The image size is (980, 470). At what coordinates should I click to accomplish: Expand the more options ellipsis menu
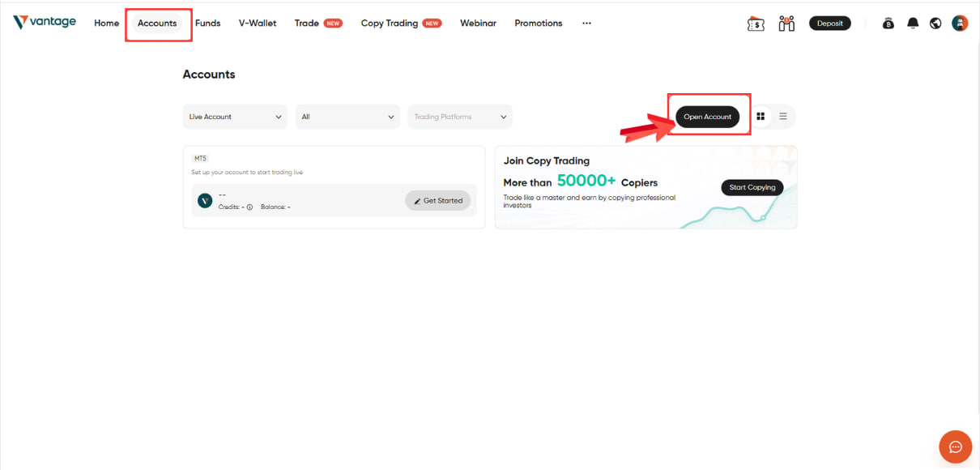(586, 23)
